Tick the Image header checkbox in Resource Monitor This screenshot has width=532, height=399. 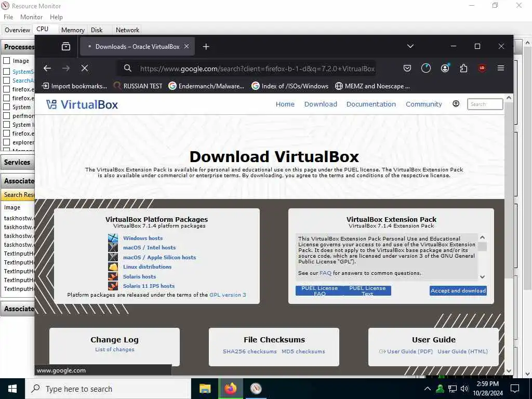click(x=6, y=61)
